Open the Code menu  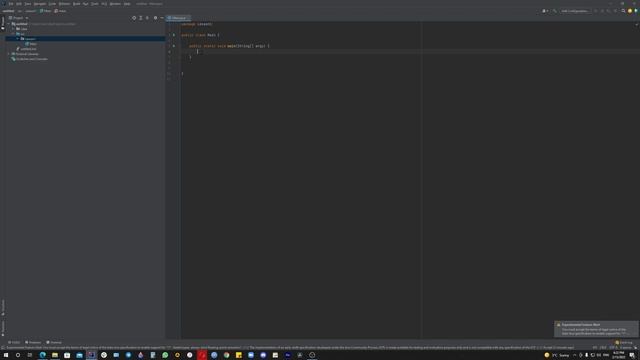tap(52, 4)
